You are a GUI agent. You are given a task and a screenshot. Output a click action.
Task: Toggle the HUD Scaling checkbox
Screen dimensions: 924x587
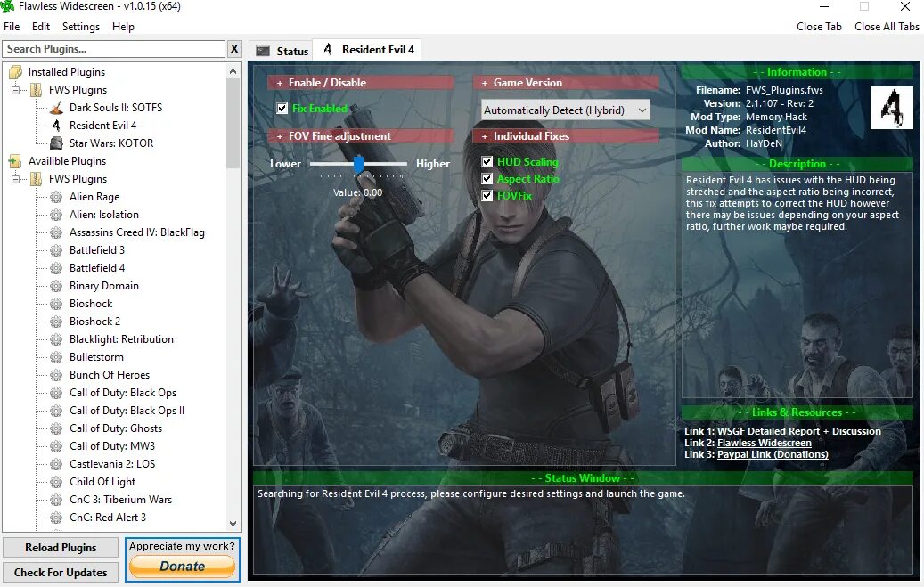[487, 161]
